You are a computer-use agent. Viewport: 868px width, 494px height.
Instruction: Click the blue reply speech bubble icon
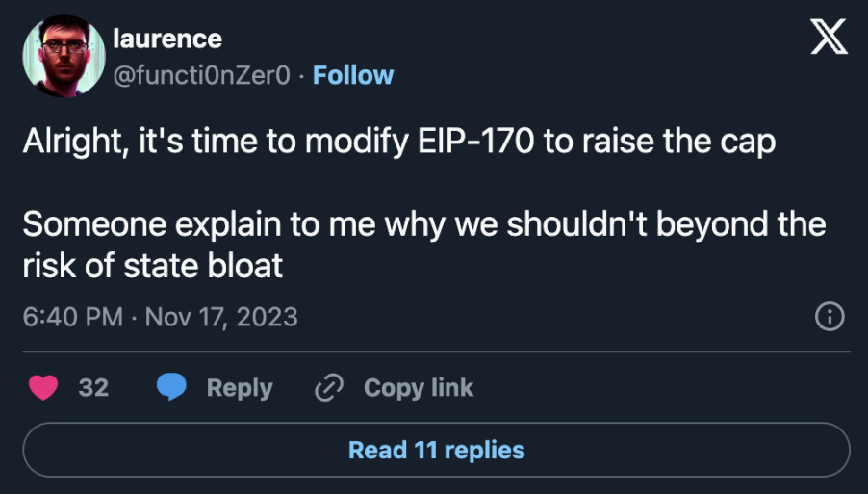[171, 386]
